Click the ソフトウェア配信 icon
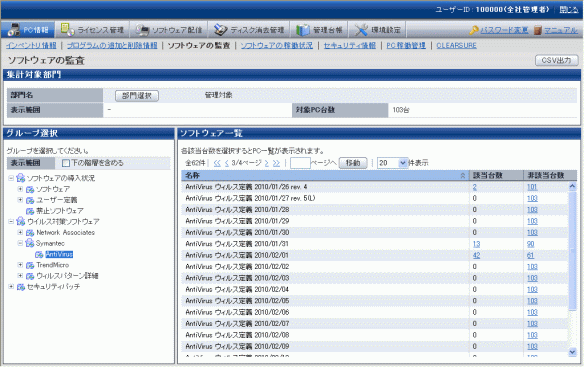 pyautogui.click(x=142, y=30)
